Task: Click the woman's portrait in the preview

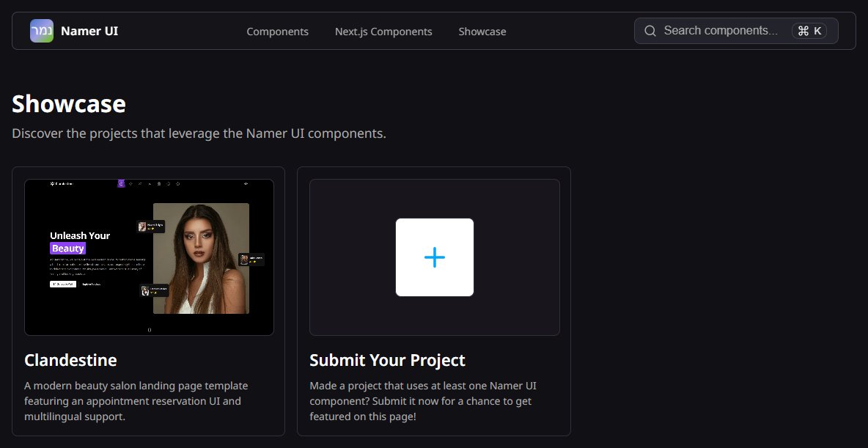Action: (x=201, y=259)
